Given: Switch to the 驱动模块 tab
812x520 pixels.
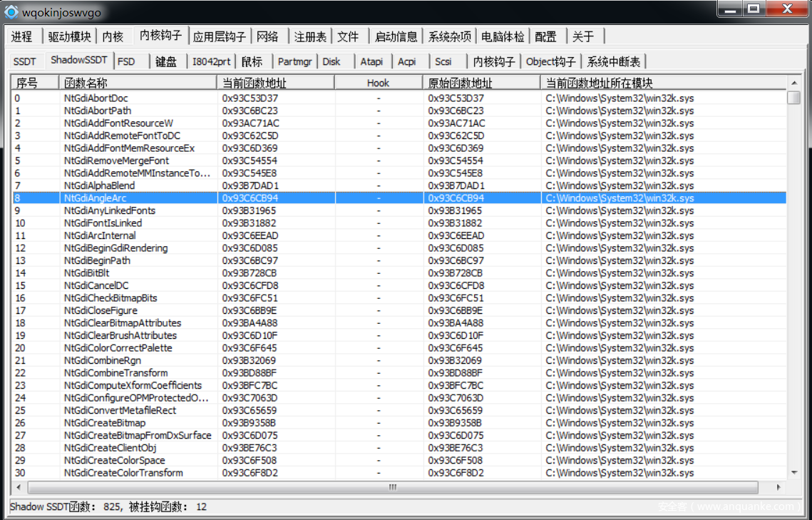Looking at the screenshot, I should point(69,36).
